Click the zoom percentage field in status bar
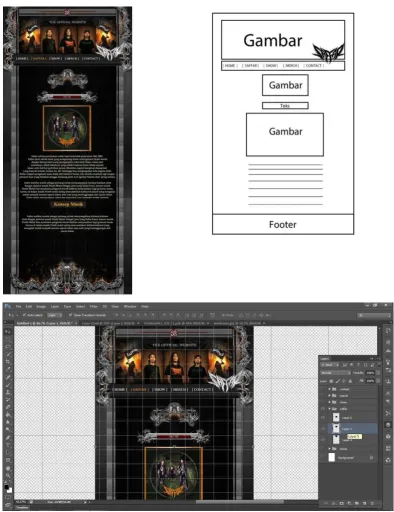Image resolution: width=394 pixels, height=512 pixels. coord(21,502)
